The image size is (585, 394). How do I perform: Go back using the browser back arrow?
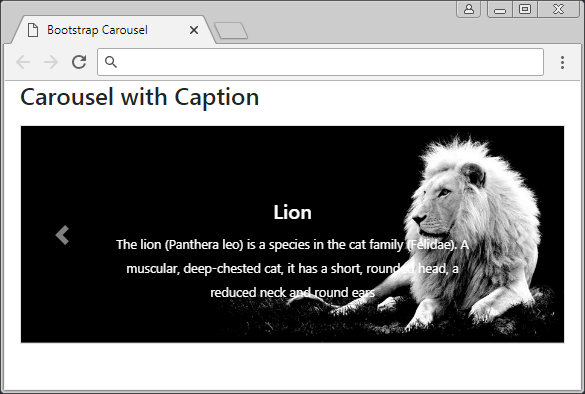(23, 62)
